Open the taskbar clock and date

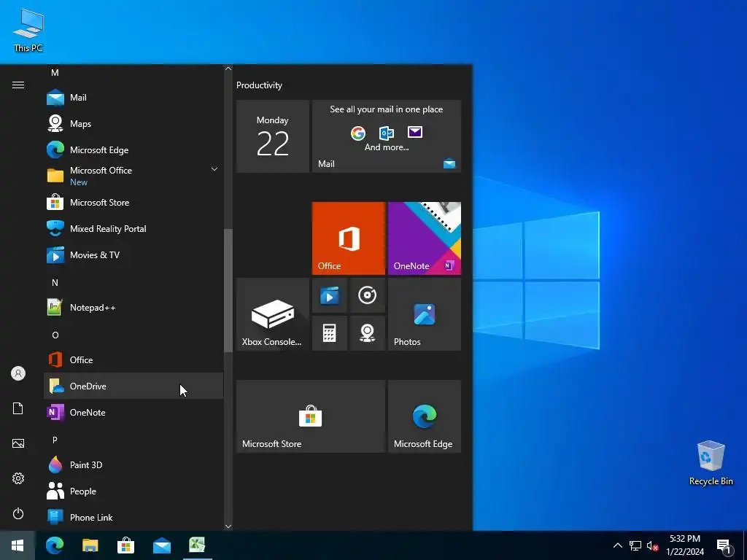coord(685,545)
